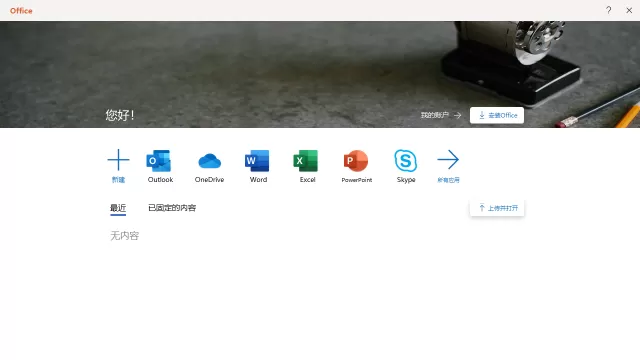Image resolution: width=640 pixels, height=360 pixels.
Task: Show all apps arrow icon
Action: [448, 160]
